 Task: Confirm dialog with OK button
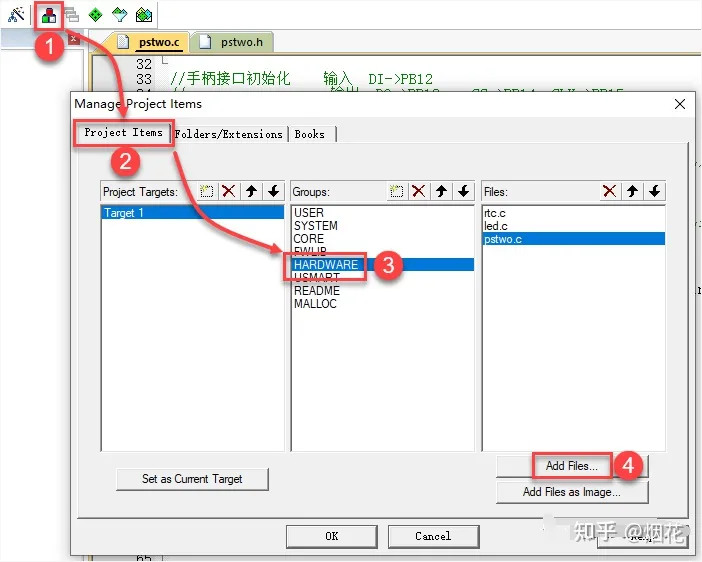pyautogui.click(x=332, y=536)
